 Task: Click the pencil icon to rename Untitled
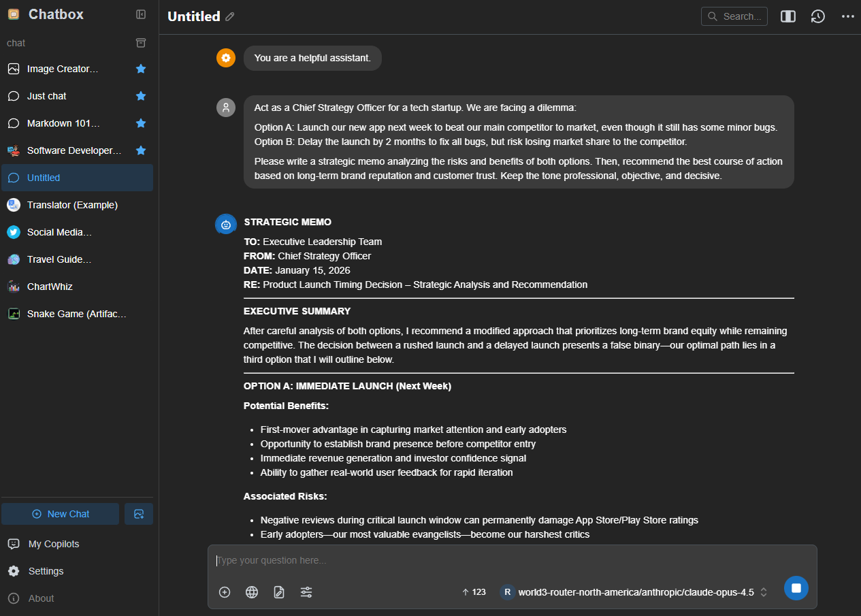coord(230,16)
